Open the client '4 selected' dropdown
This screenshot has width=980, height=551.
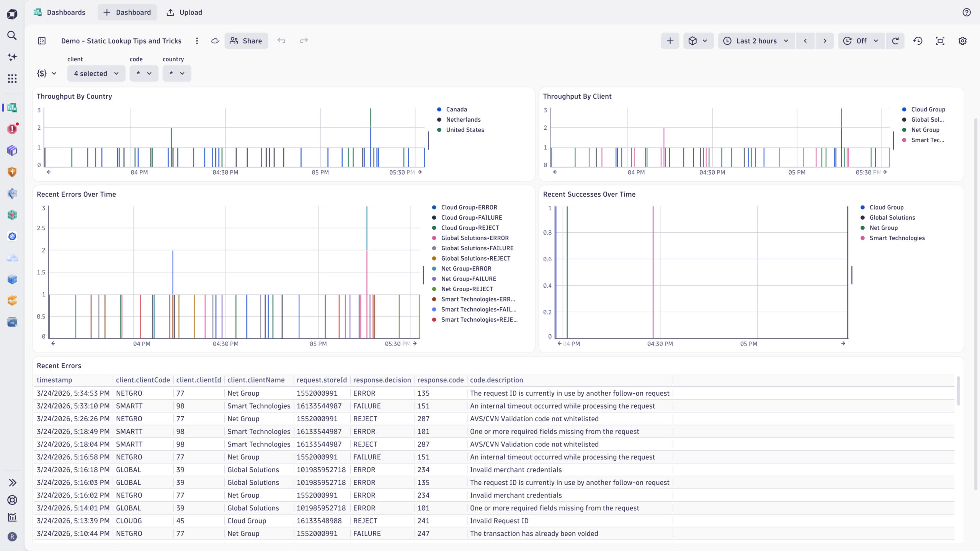96,73
